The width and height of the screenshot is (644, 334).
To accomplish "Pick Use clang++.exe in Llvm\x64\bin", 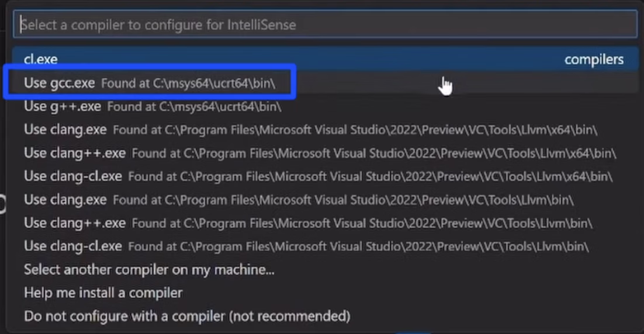I will tap(325, 153).
